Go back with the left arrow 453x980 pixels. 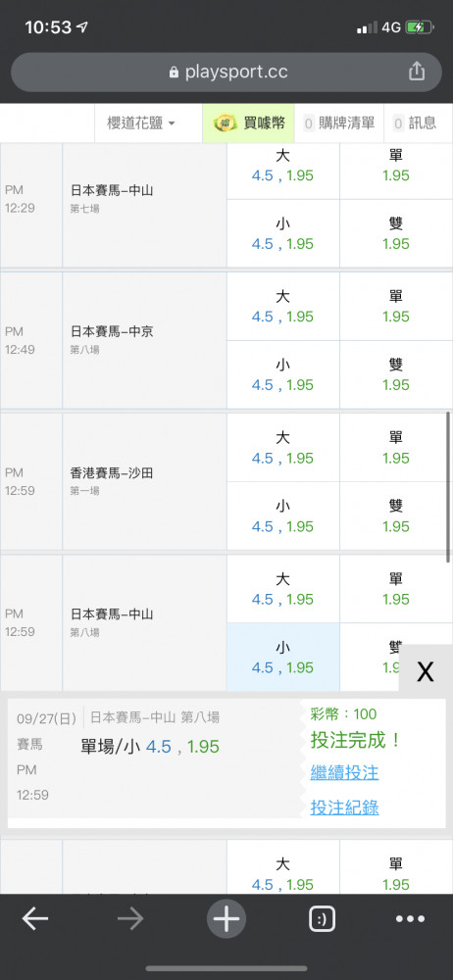(x=35, y=919)
